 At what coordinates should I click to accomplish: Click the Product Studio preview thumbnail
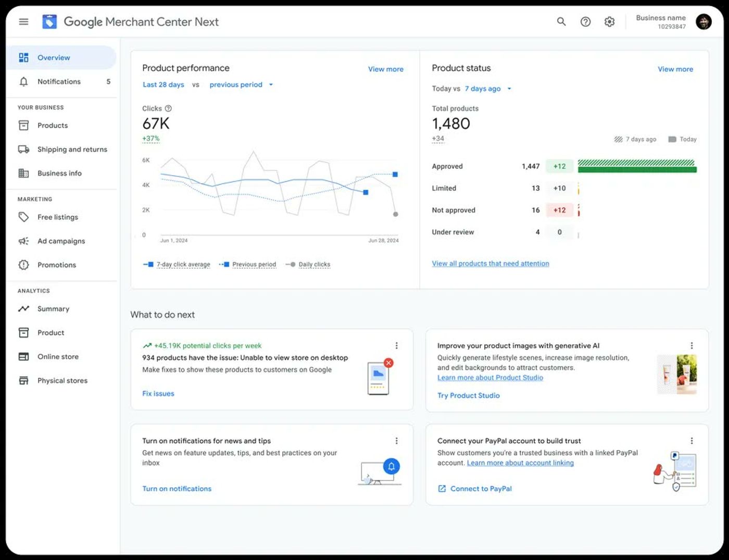677,375
